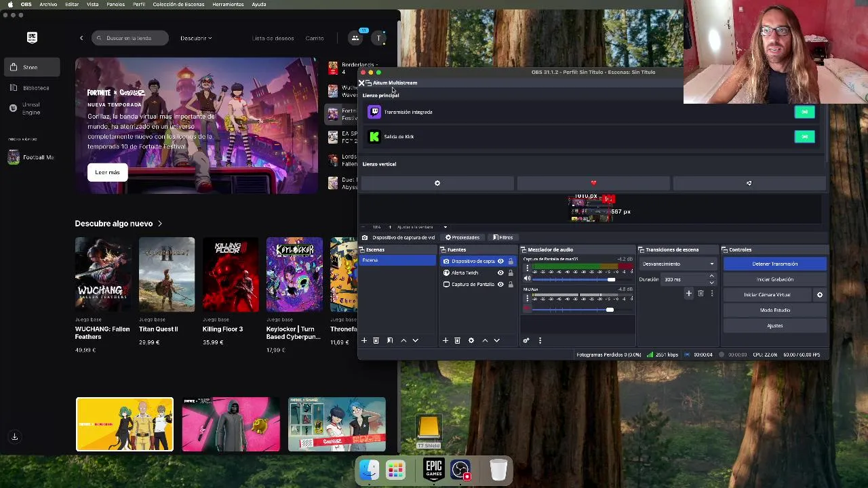The width and height of the screenshot is (868, 488).
Task: Lock the Captura de Pantalla source
Action: (511, 284)
